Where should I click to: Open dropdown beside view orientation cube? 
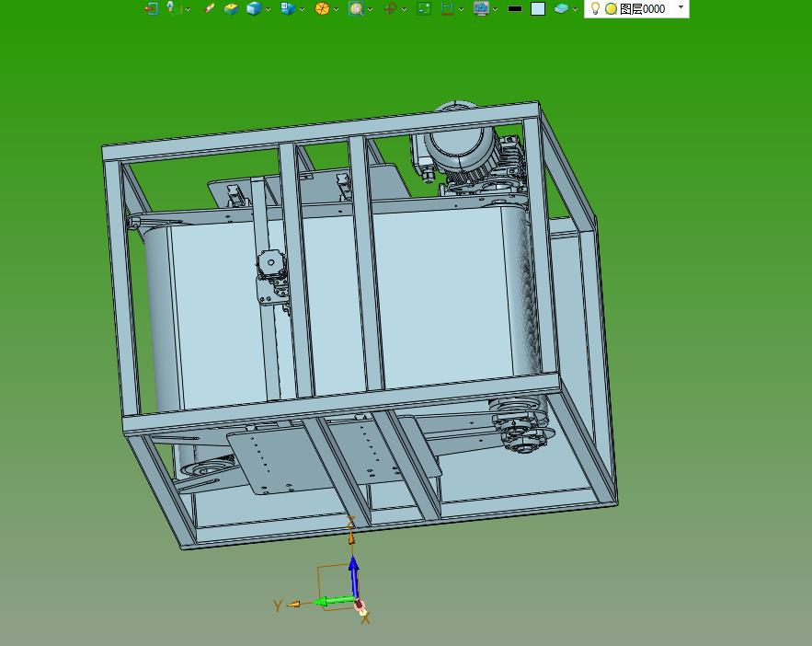tap(302, 9)
